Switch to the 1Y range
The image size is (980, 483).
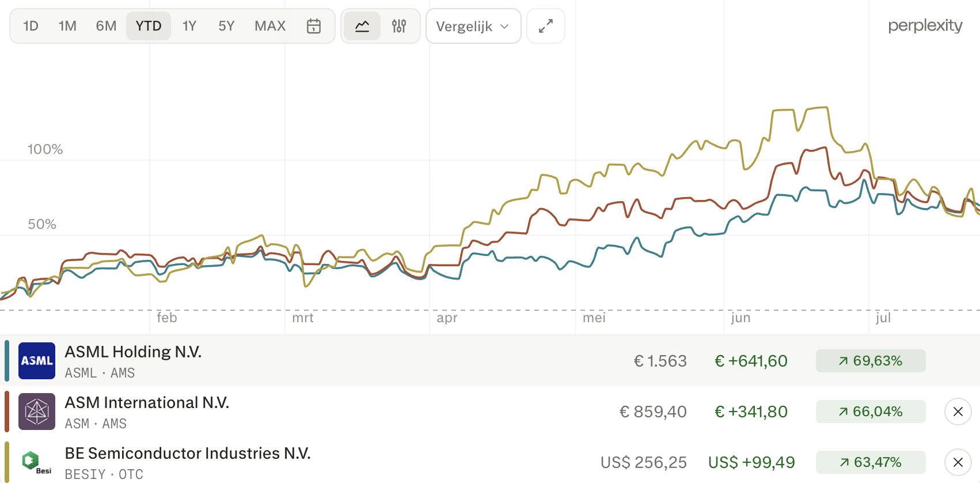tap(189, 26)
